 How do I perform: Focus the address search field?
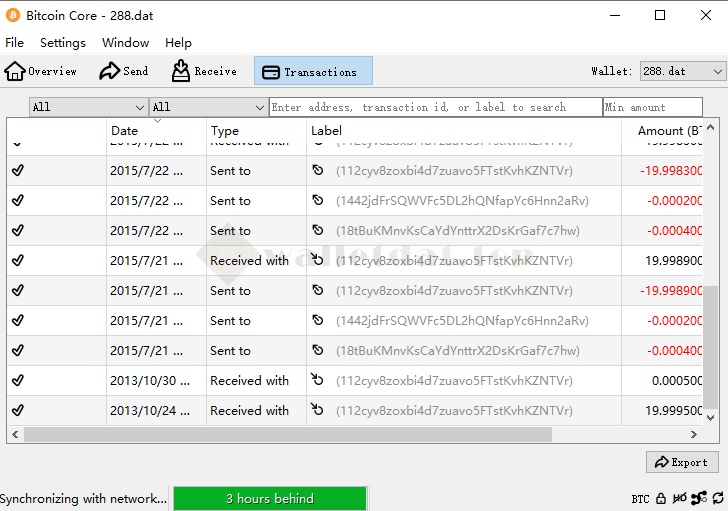(x=435, y=107)
